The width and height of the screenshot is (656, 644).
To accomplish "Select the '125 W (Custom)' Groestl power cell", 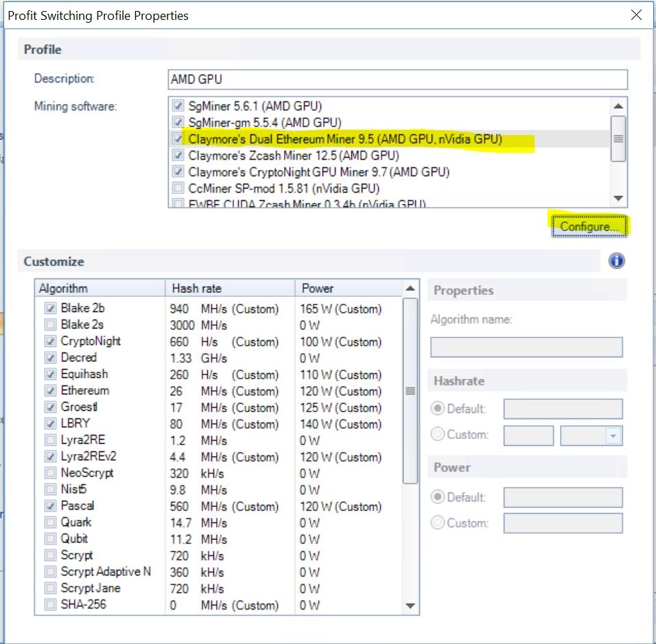I will (x=340, y=407).
